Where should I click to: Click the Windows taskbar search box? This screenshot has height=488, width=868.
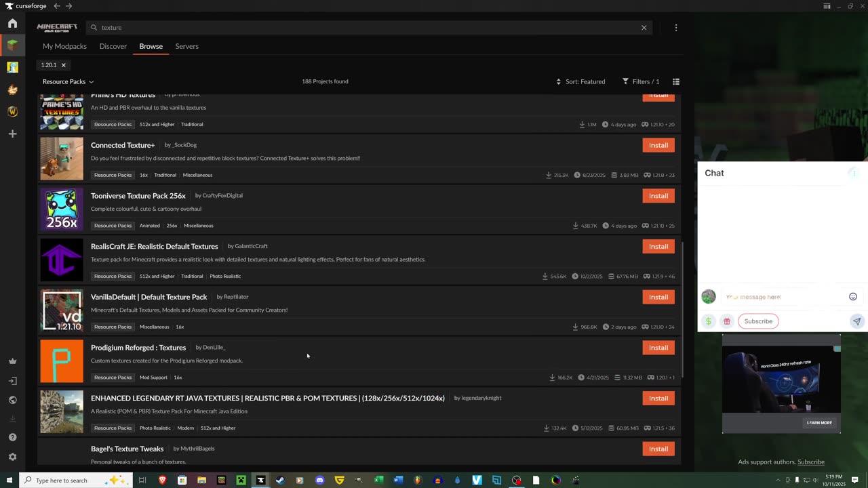pyautogui.click(x=75, y=481)
